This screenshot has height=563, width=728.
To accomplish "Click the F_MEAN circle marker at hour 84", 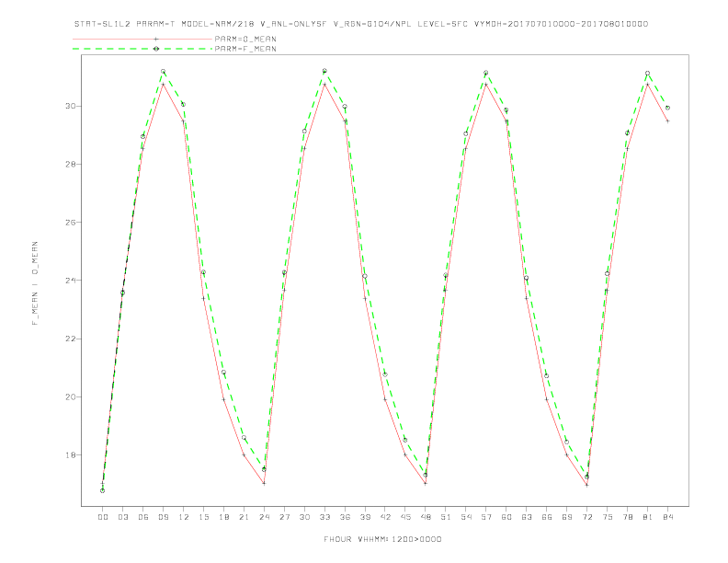I will pos(667,108).
